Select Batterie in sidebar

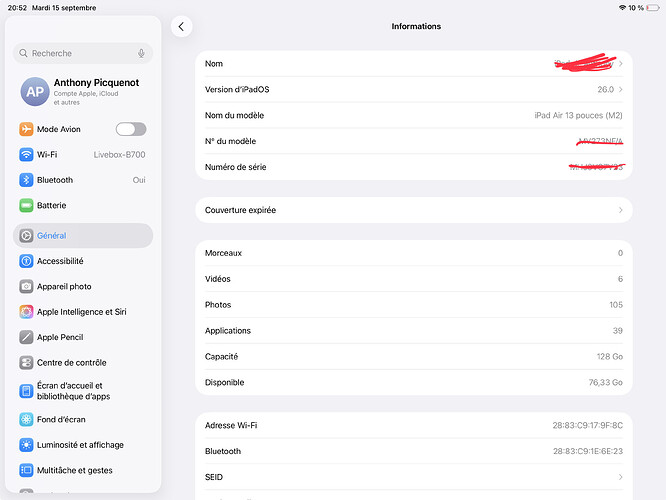click(83, 206)
